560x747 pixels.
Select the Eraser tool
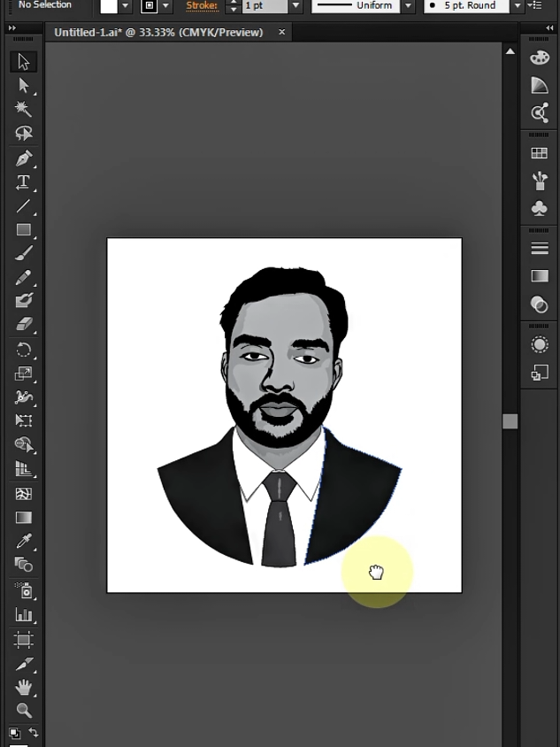(23, 325)
